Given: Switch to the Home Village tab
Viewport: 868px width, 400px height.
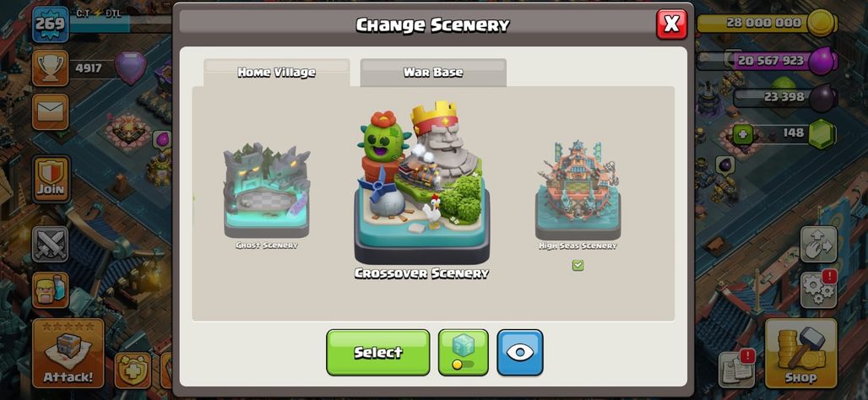Looking at the screenshot, I should (x=276, y=73).
